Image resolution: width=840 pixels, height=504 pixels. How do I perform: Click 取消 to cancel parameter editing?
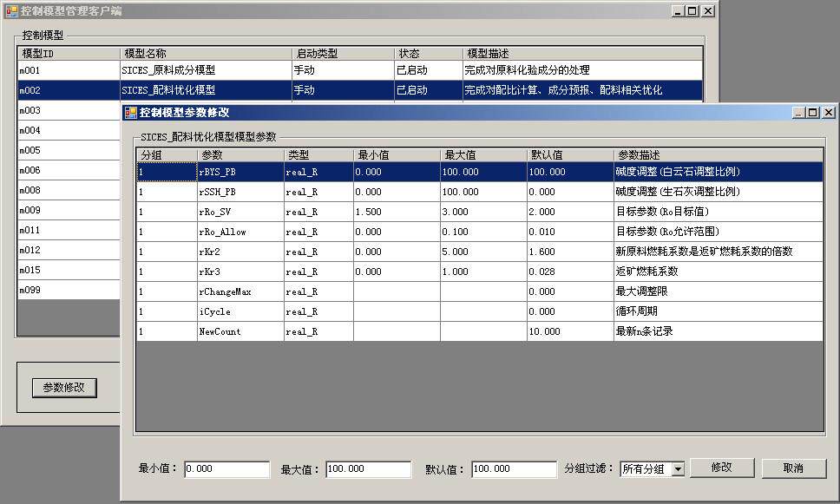[795, 468]
